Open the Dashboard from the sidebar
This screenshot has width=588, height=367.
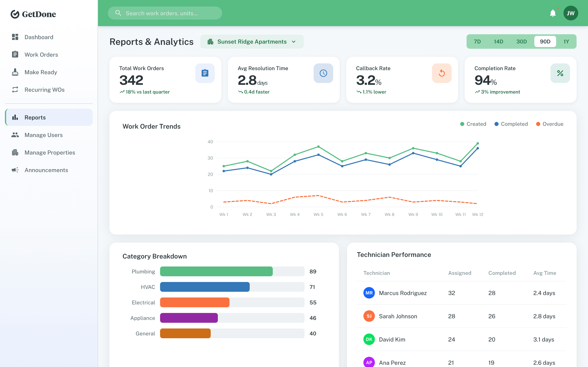(x=39, y=37)
